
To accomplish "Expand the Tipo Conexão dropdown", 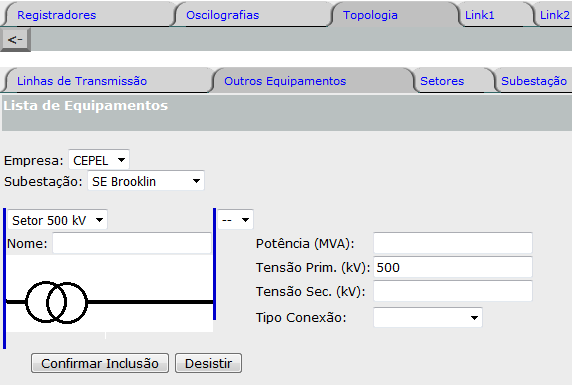I will [x=428, y=317].
